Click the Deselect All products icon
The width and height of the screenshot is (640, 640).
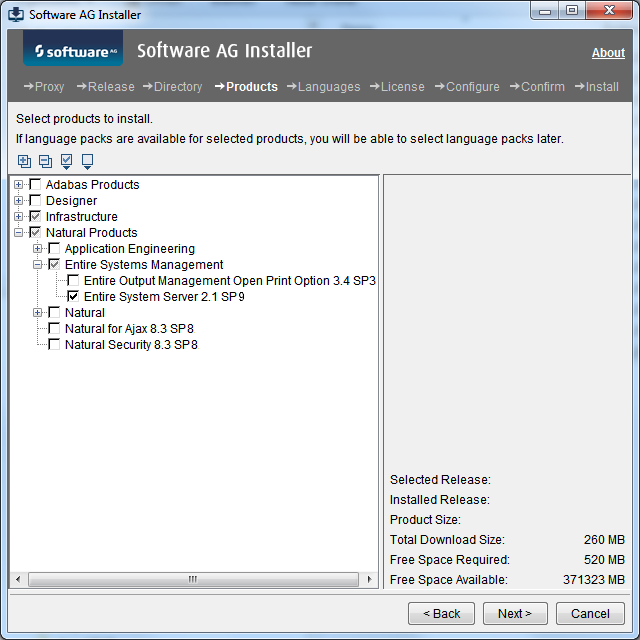tap(87, 161)
